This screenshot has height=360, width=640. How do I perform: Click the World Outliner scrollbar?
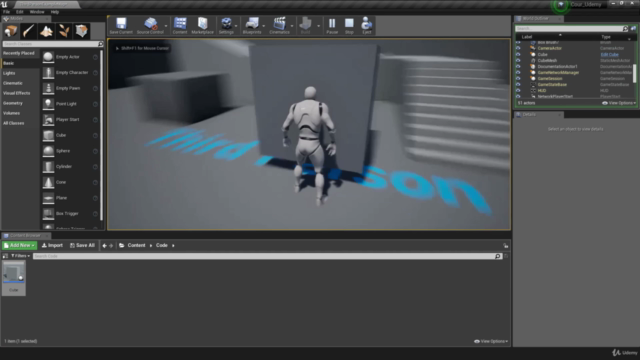click(635, 73)
